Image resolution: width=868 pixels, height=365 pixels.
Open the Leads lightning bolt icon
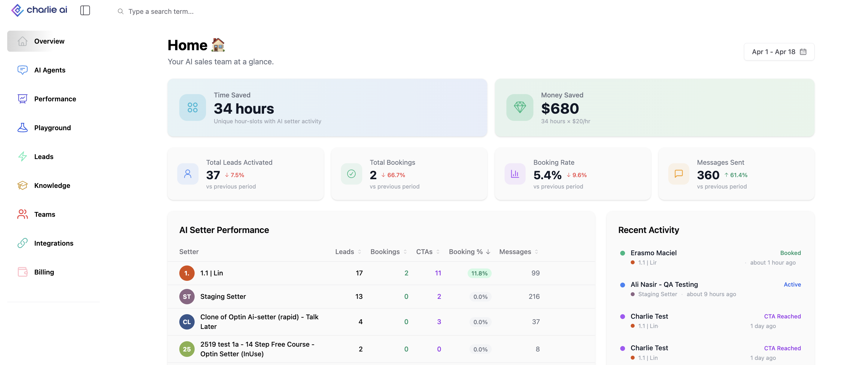[22, 157]
